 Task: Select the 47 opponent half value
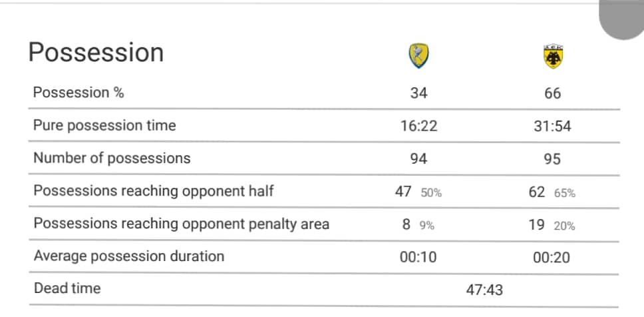click(403, 191)
